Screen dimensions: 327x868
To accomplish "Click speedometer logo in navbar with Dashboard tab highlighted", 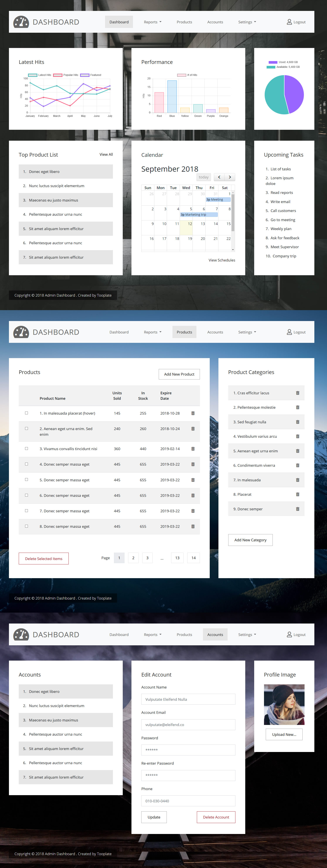I will point(21,22).
